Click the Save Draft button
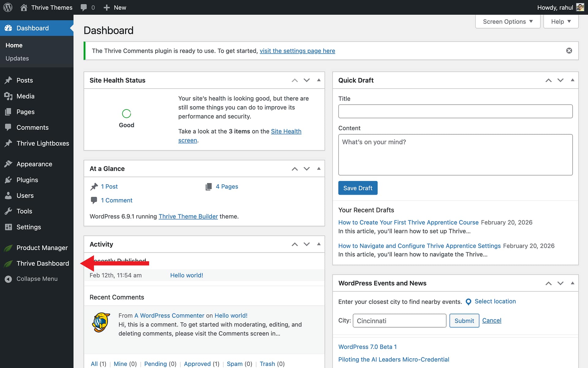The height and width of the screenshot is (368, 588). pos(358,188)
